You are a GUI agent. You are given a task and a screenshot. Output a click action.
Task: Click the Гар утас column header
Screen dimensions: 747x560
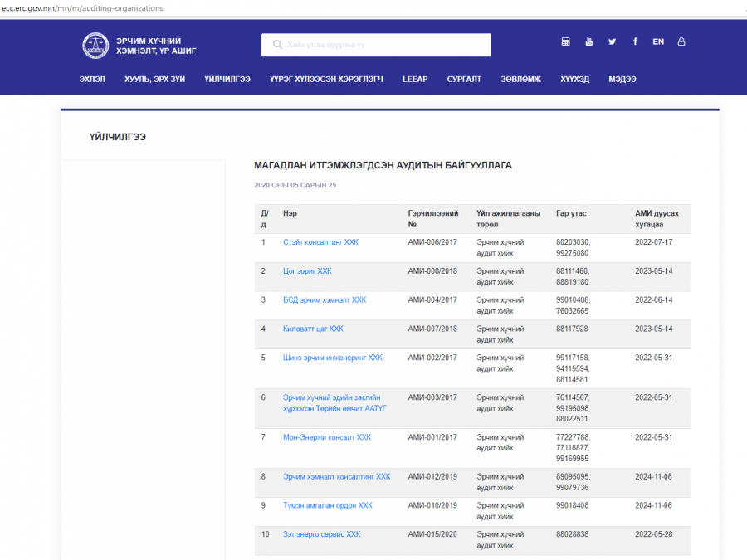571,213
